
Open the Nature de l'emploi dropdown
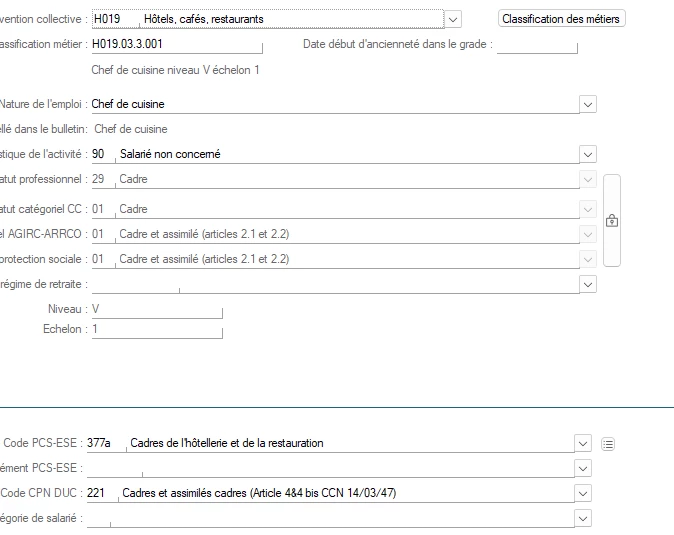(588, 104)
